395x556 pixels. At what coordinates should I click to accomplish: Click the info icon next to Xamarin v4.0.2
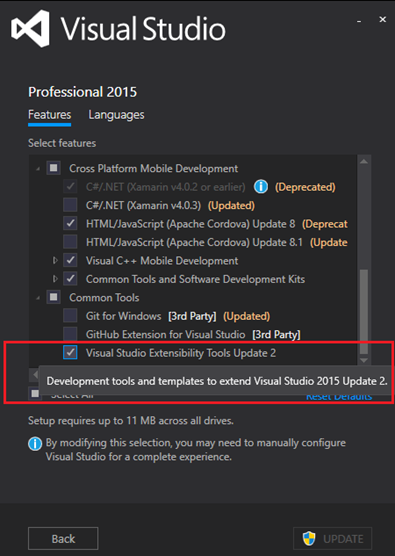(261, 187)
